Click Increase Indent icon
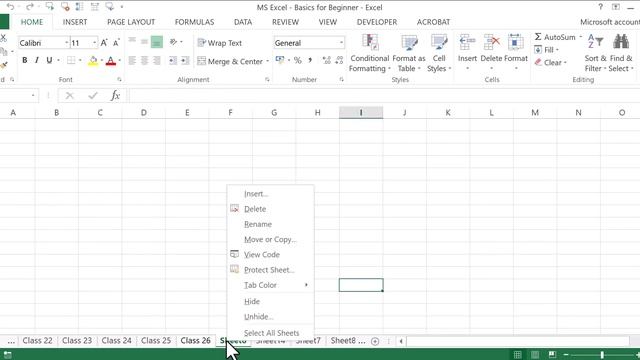 [x=185, y=61]
